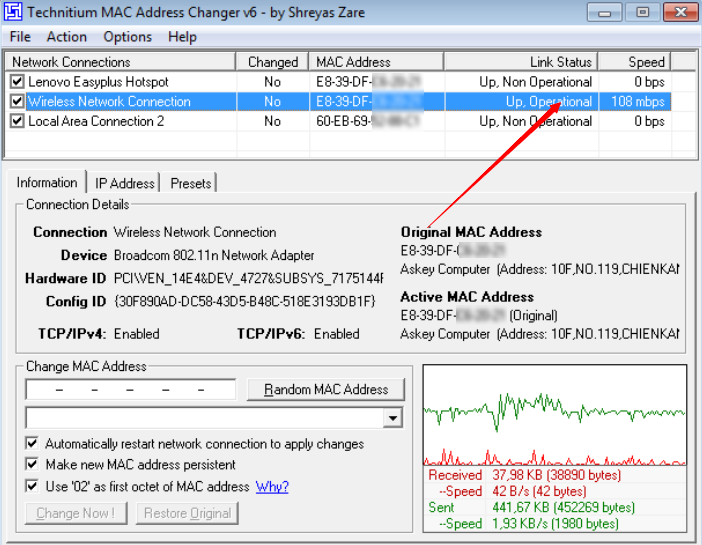
Task: Open the Help menu
Action: [182, 37]
